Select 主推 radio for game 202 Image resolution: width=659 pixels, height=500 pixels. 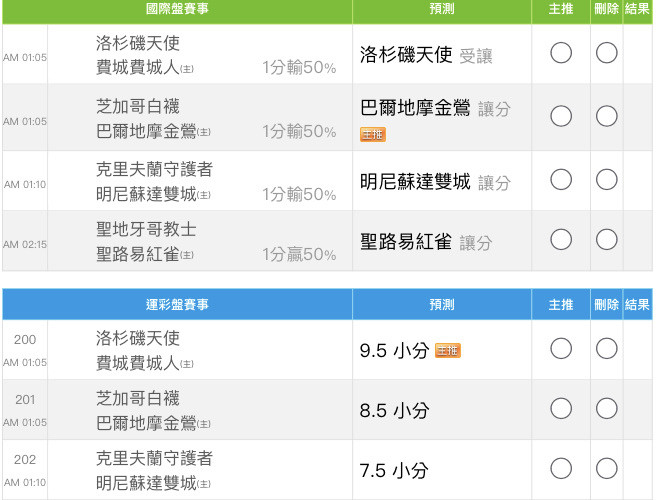click(x=561, y=468)
